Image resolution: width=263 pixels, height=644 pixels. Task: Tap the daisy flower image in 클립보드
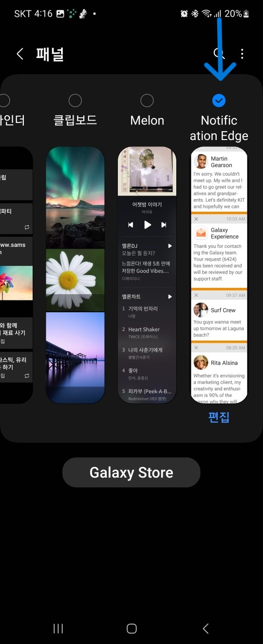pos(75,280)
